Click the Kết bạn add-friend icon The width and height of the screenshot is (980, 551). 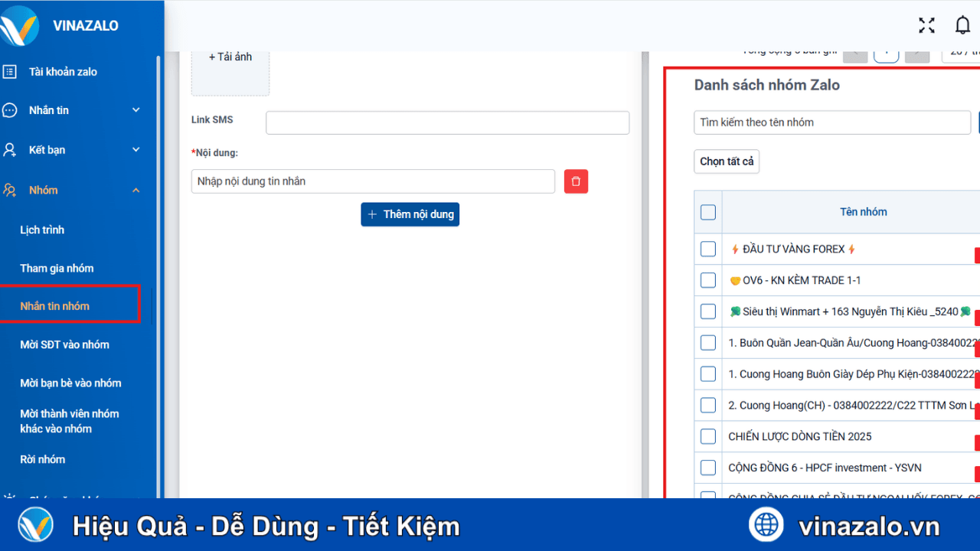(x=9, y=150)
